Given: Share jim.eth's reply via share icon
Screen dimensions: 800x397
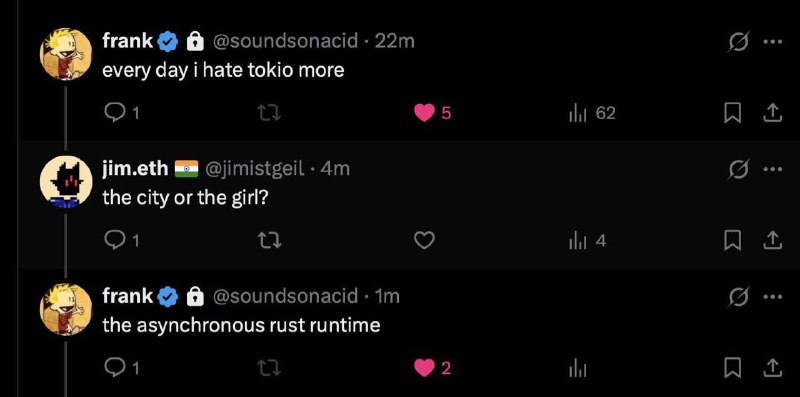Looking at the screenshot, I should (772, 240).
